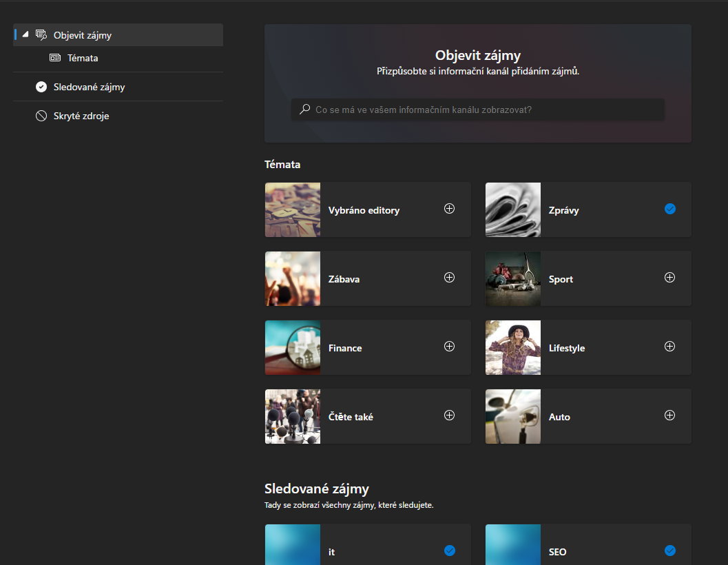Click the Čtěte také microphones thumbnail
Viewport: 728px width, 565px height.
(293, 416)
